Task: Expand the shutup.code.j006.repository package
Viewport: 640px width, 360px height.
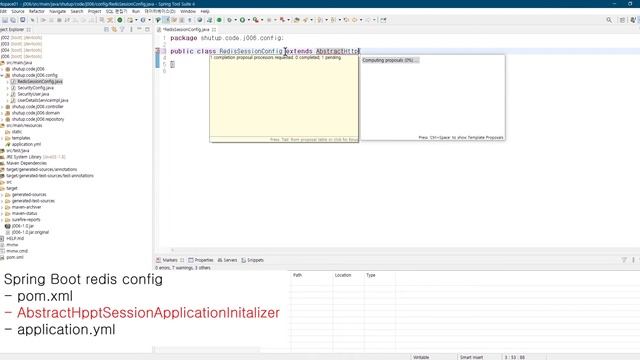Action: tap(2, 119)
